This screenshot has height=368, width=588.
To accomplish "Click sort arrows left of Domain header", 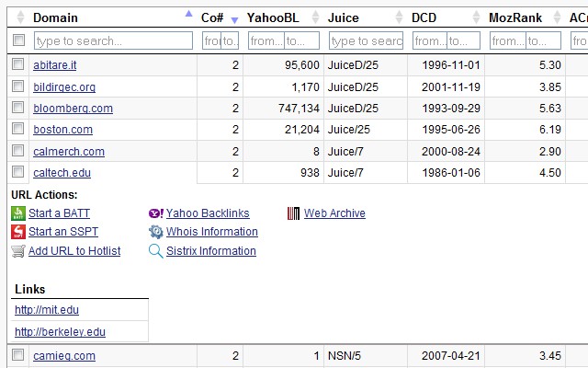I will (x=20, y=17).
